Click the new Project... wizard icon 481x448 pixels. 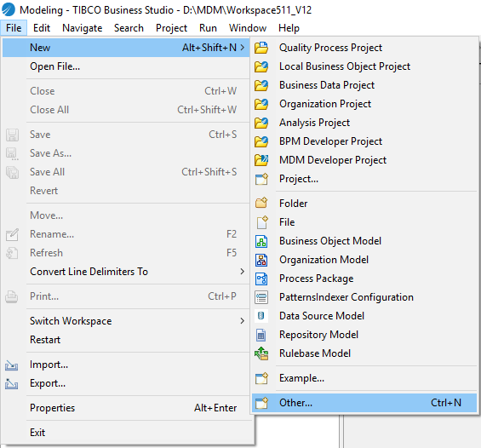(x=261, y=179)
